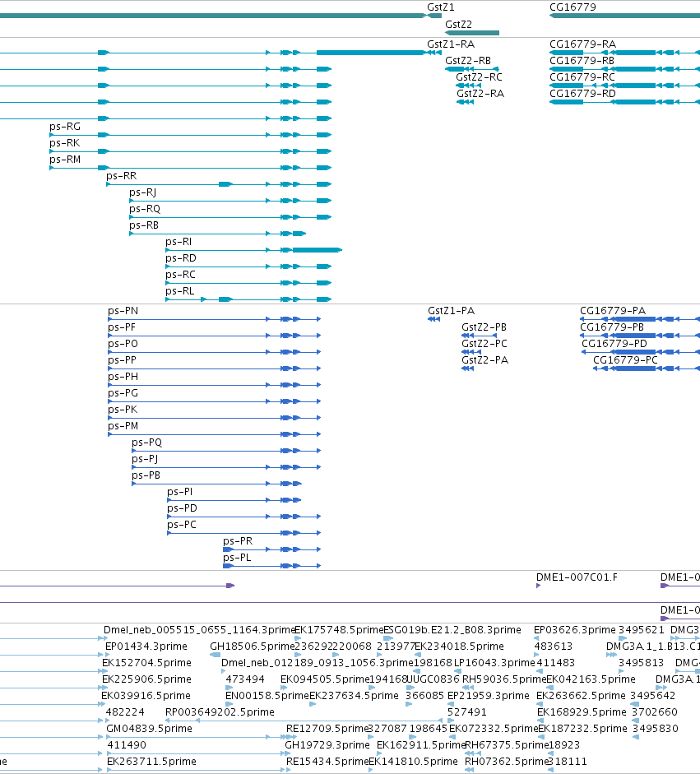The image size is (700, 774).
Task: Select the ps-RD transcript label
Action: [181, 258]
